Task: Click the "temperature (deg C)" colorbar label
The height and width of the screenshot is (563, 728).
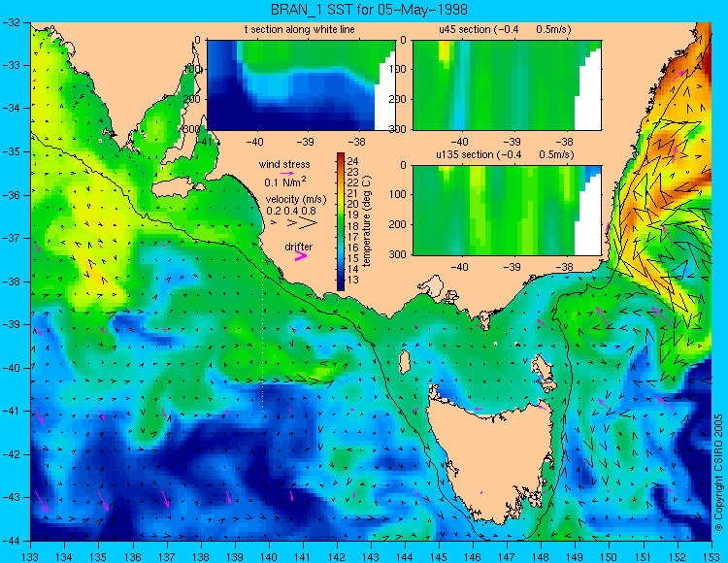Action: [x=367, y=221]
